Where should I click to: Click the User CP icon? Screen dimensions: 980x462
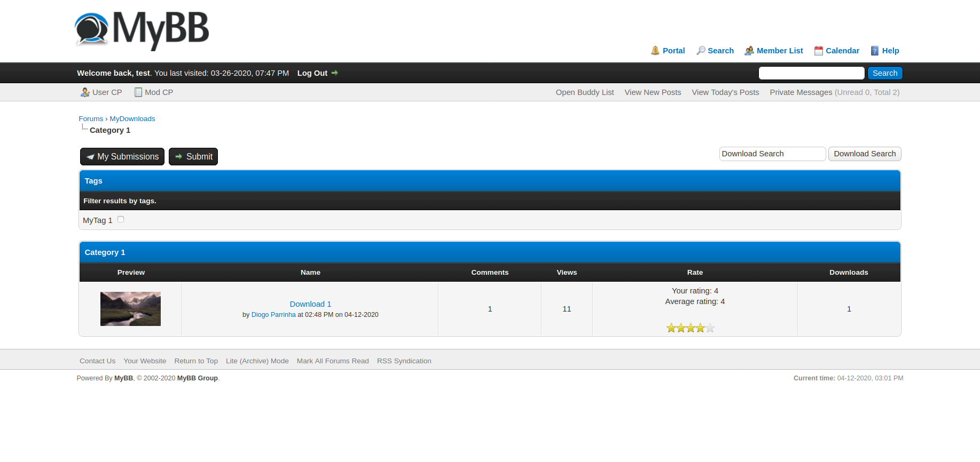pyautogui.click(x=85, y=92)
